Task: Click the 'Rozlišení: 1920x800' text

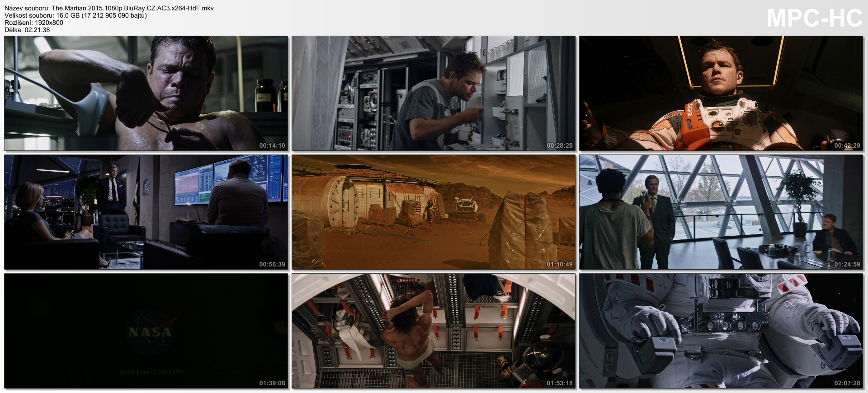Action: tap(34, 23)
